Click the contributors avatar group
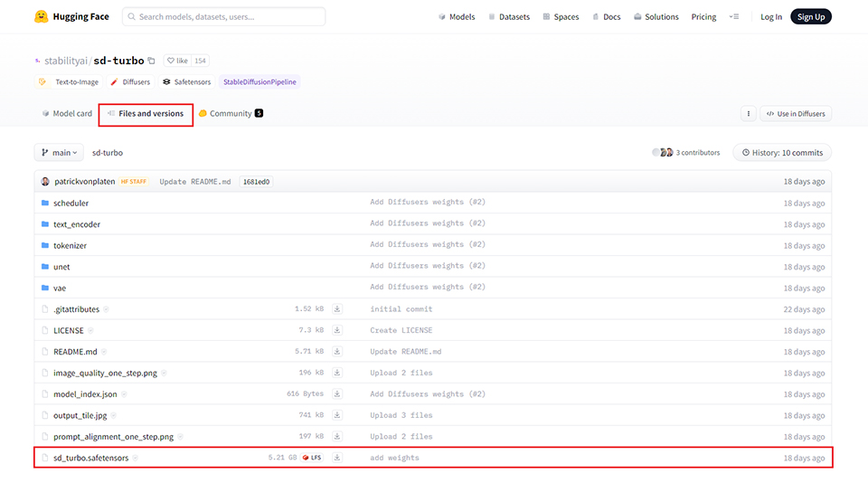 (663, 153)
